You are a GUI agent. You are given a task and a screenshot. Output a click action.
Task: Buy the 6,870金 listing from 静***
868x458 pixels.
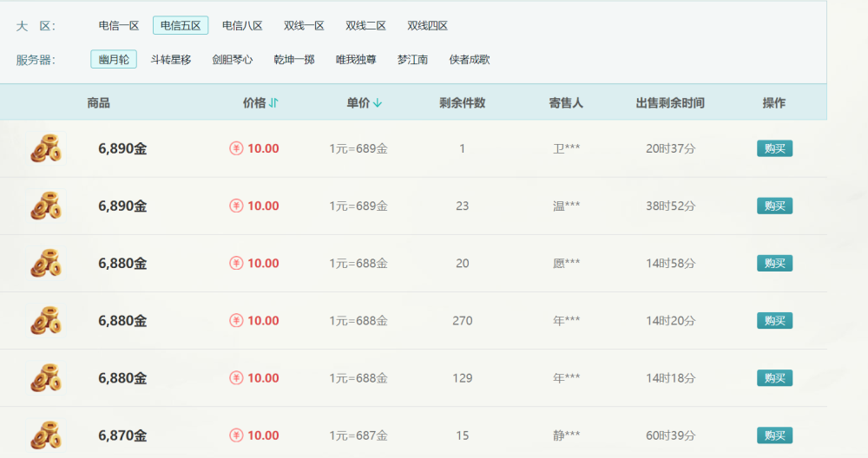(x=774, y=435)
